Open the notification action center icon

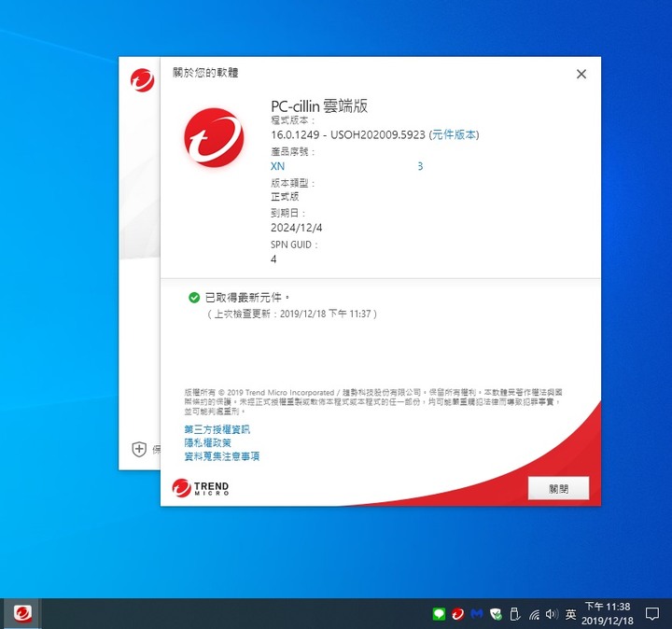pyautogui.click(x=651, y=614)
